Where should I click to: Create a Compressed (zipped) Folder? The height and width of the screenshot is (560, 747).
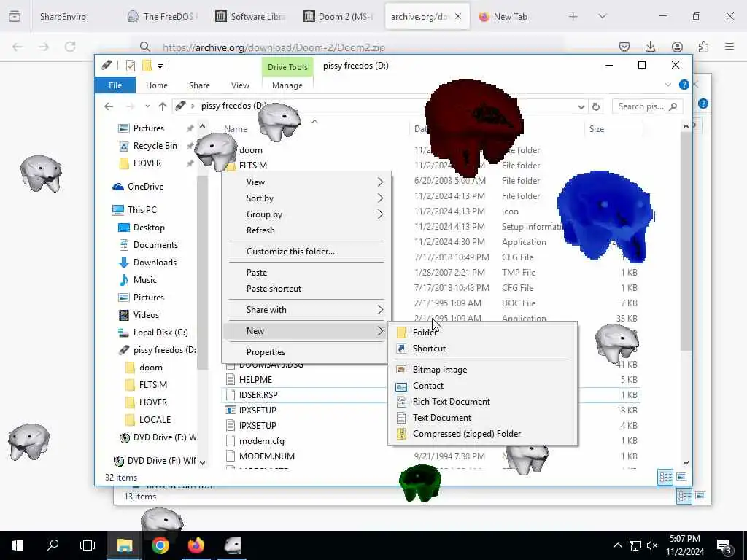[x=482, y=434]
